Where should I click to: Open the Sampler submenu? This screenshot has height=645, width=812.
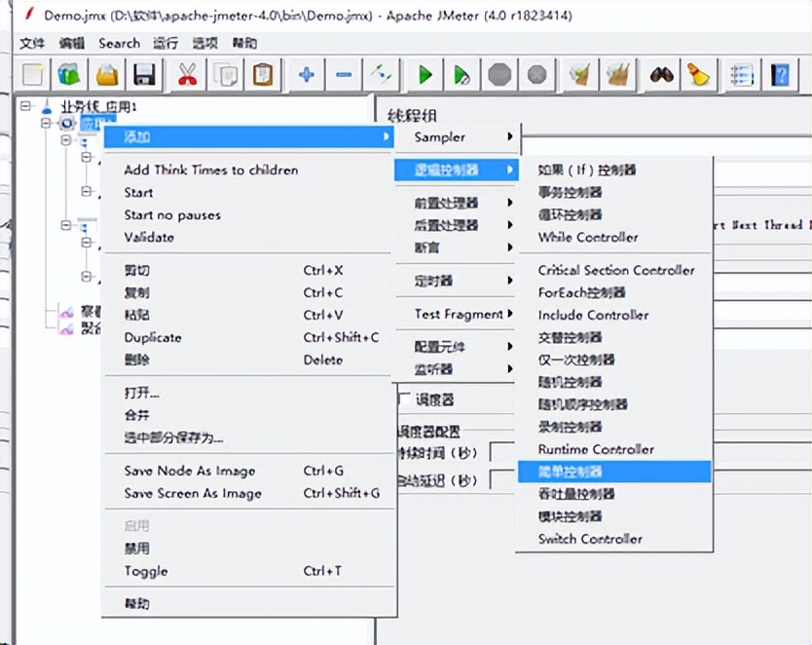[457, 136]
